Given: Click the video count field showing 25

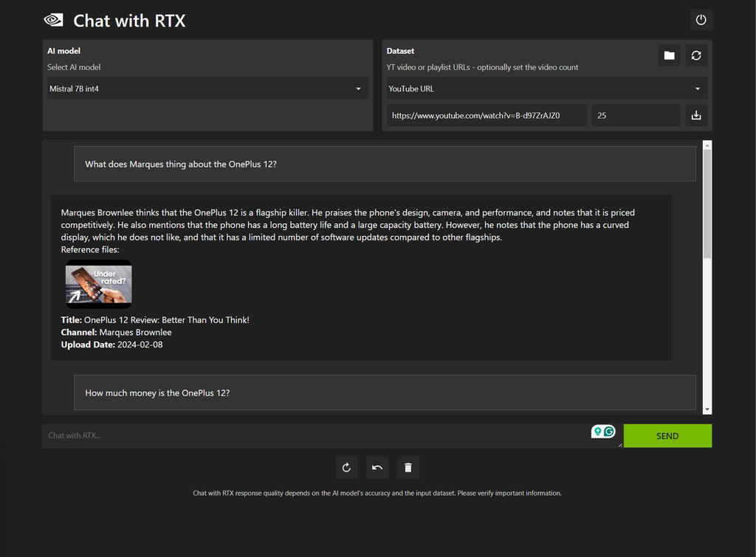Looking at the screenshot, I should [x=635, y=115].
